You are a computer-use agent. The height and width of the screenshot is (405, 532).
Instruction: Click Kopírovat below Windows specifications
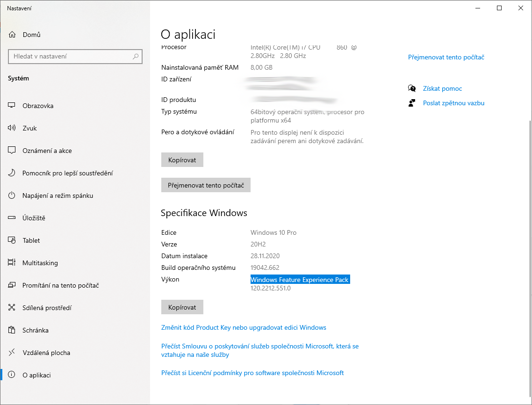pyautogui.click(x=182, y=307)
